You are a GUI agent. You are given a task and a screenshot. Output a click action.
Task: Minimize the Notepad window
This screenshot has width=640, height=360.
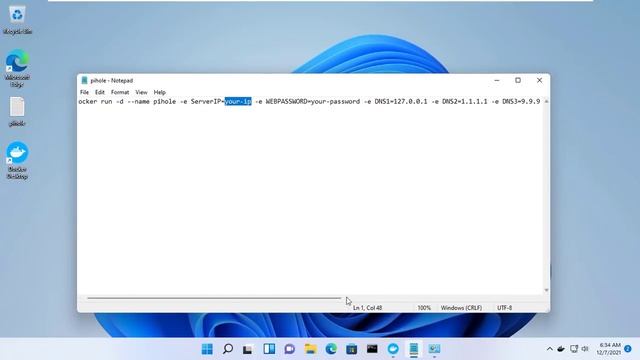[497, 80]
